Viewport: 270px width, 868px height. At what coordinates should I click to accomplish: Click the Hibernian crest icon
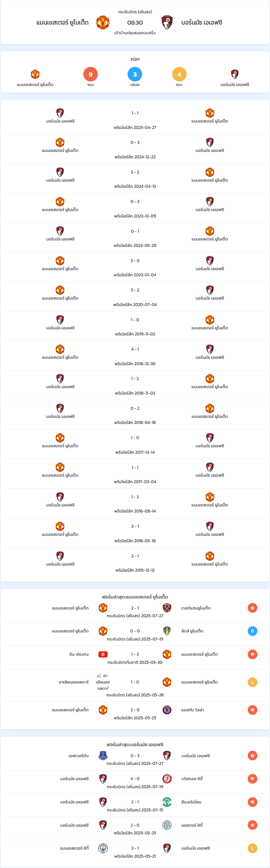[167, 802]
